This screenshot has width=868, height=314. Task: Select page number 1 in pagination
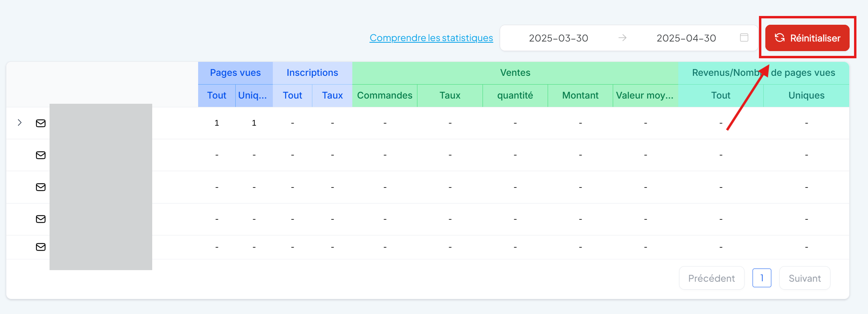(761, 278)
